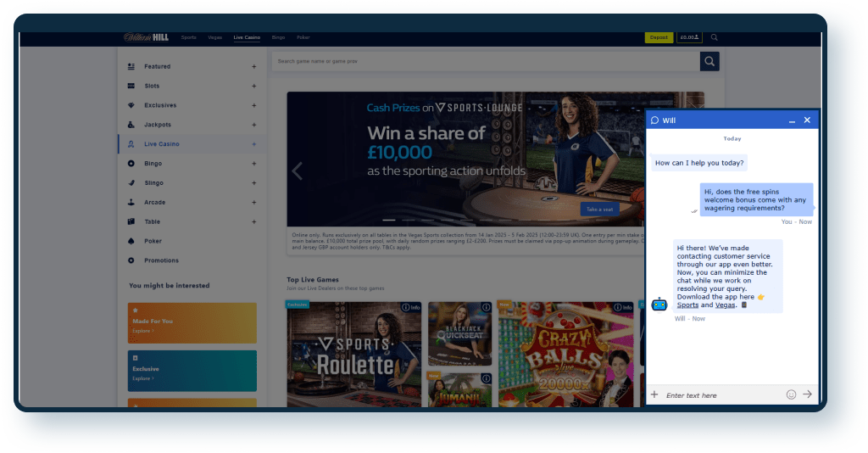The image size is (868, 453).
Task: Open the emoji picker in chat
Action: coord(791,394)
